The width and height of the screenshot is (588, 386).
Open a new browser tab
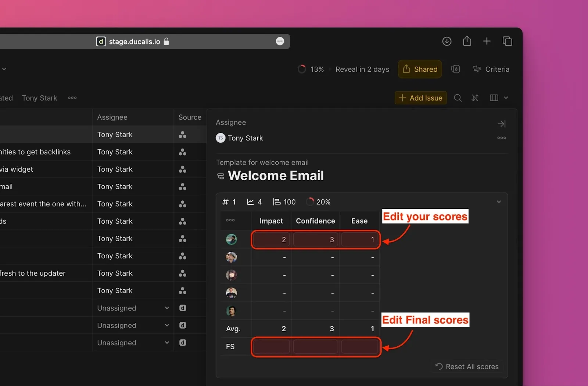pyautogui.click(x=487, y=41)
